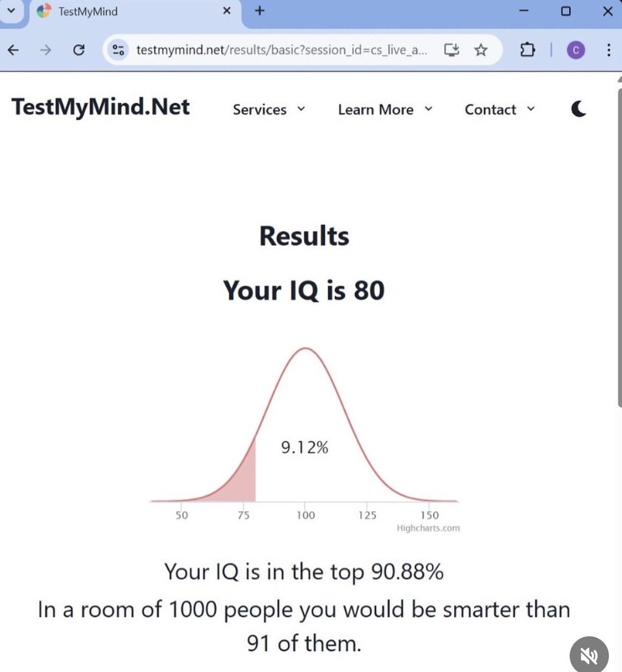Click the browser back arrow
The height and width of the screenshot is (672, 622).
(14, 50)
